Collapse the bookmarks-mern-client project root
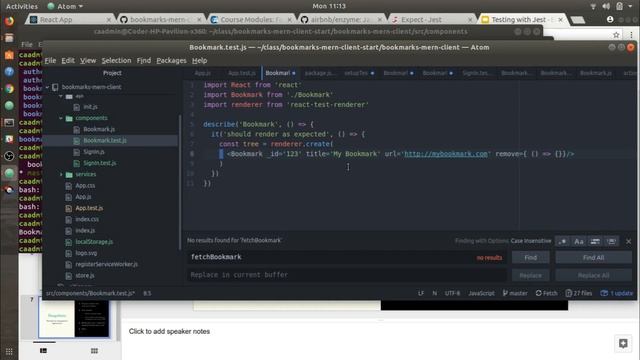640x360 pixels. pos(47,87)
